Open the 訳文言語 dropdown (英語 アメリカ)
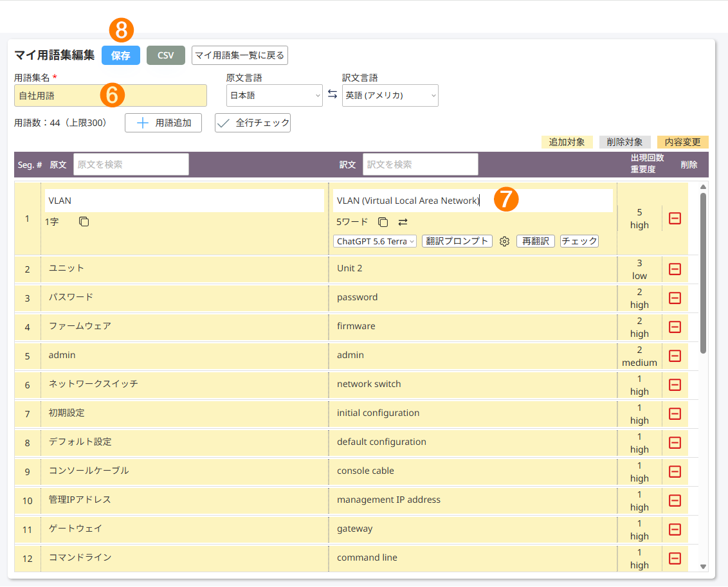Viewport: 728px width, 587px height. [390, 96]
